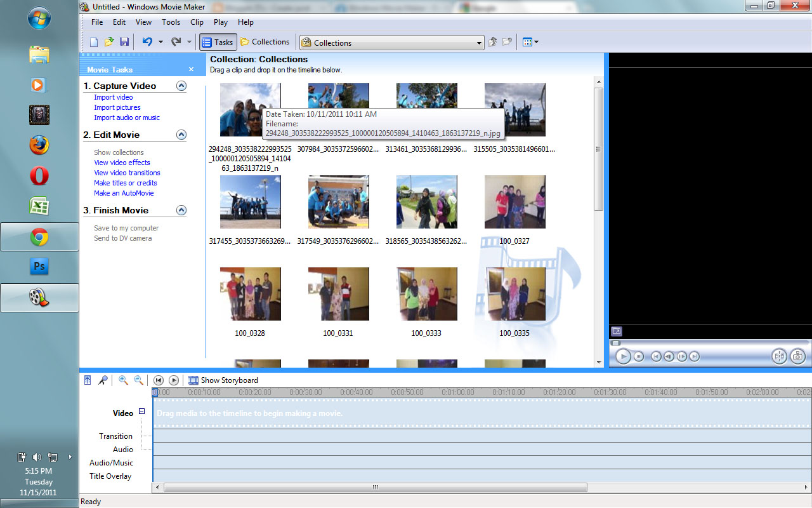The height and width of the screenshot is (508, 812).
Task: Take a picture from preview
Action: [x=798, y=356]
